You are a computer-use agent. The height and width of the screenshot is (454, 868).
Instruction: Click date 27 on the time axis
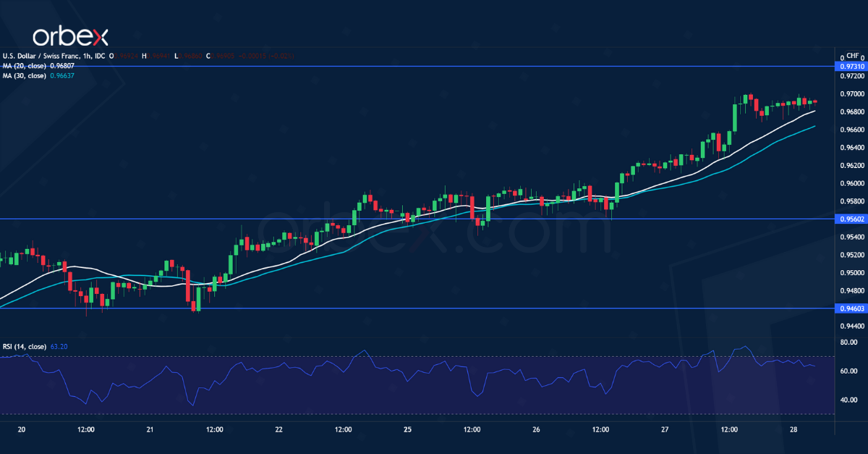point(665,429)
